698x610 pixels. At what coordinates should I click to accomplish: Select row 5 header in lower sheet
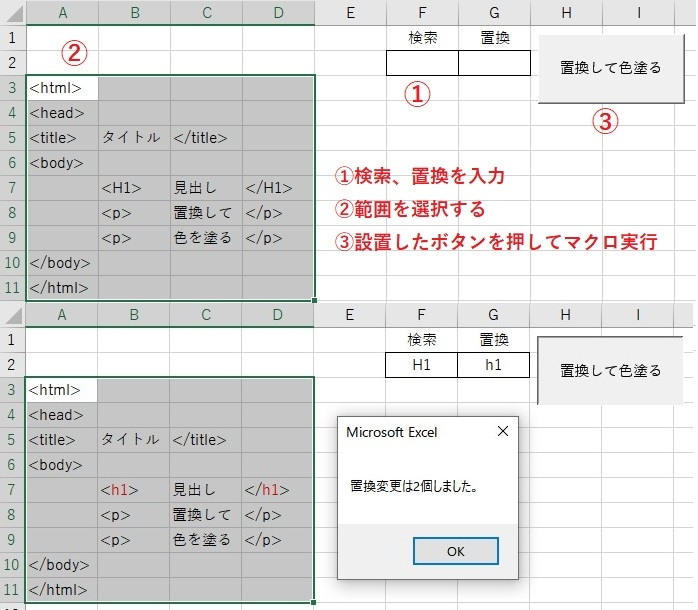pos(12,440)
